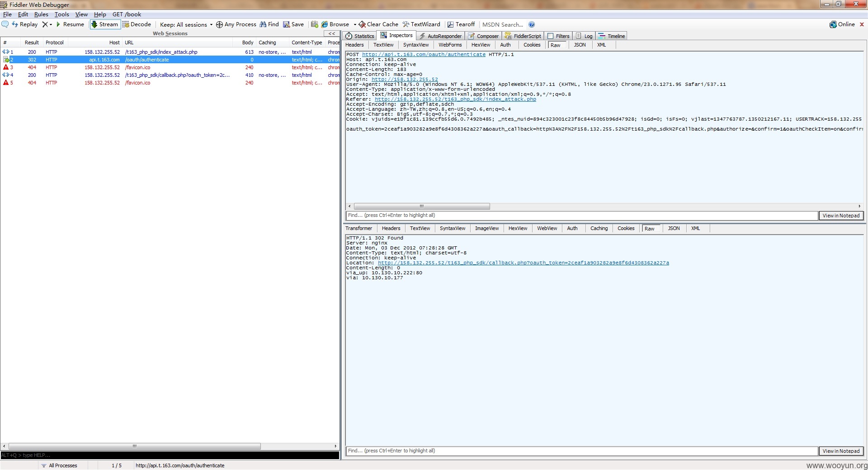Click response View in Notepad button
Viewport: 868px width, 470px height.
(841, 451)
